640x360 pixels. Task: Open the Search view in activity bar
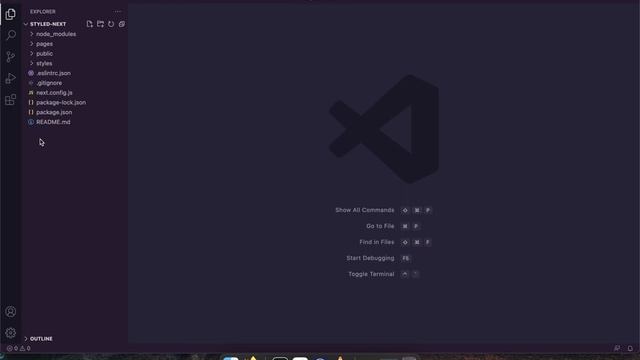pos(11,35)
